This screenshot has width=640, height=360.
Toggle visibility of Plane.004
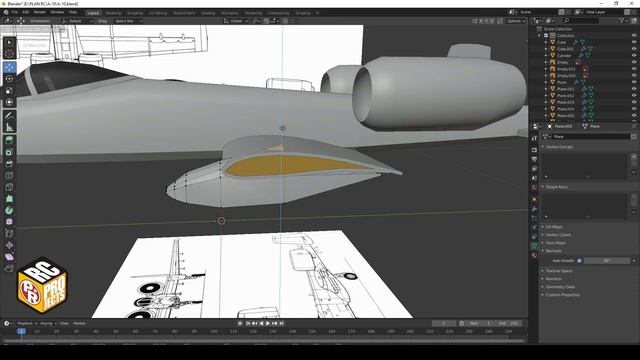click(x=634, y=109)
